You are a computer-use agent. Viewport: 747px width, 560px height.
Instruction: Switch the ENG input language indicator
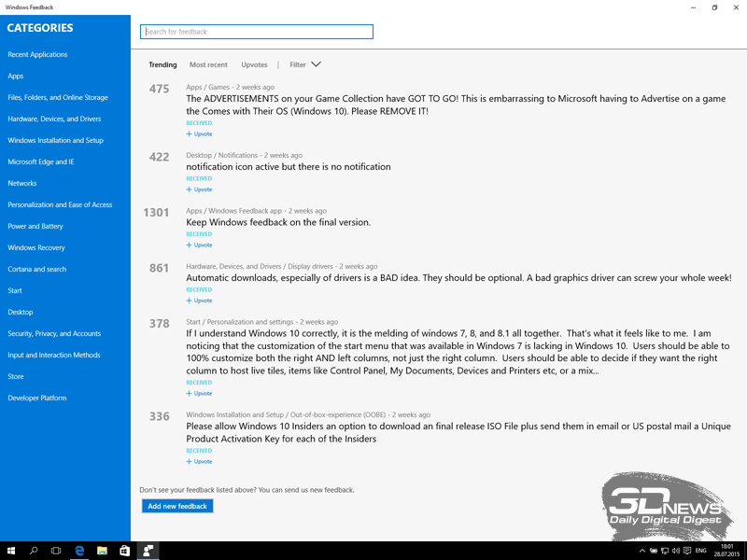point(701,551)
